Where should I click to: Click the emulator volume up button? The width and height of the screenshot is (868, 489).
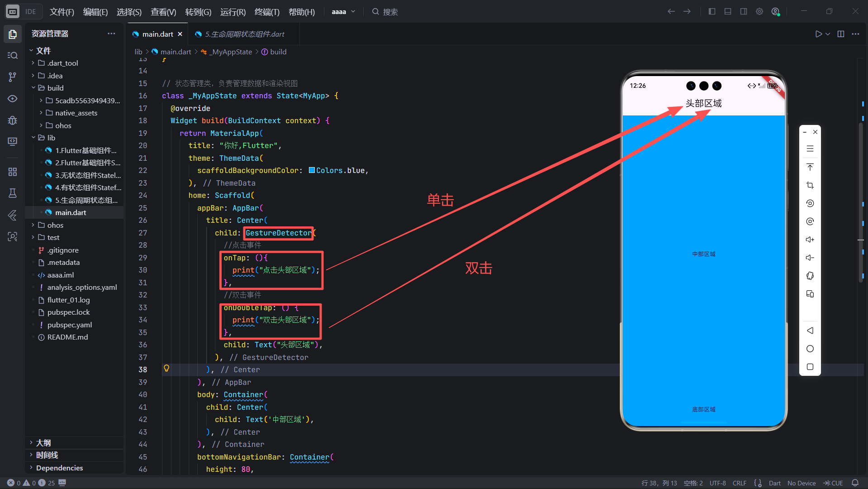(x=810, y=240)
